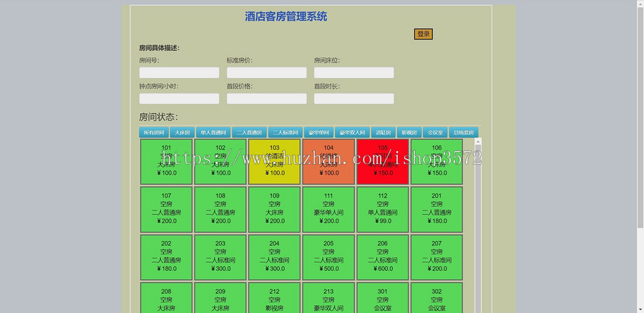
Task: Click the 房间状态 heading text
Action: (x=159, y=117)
